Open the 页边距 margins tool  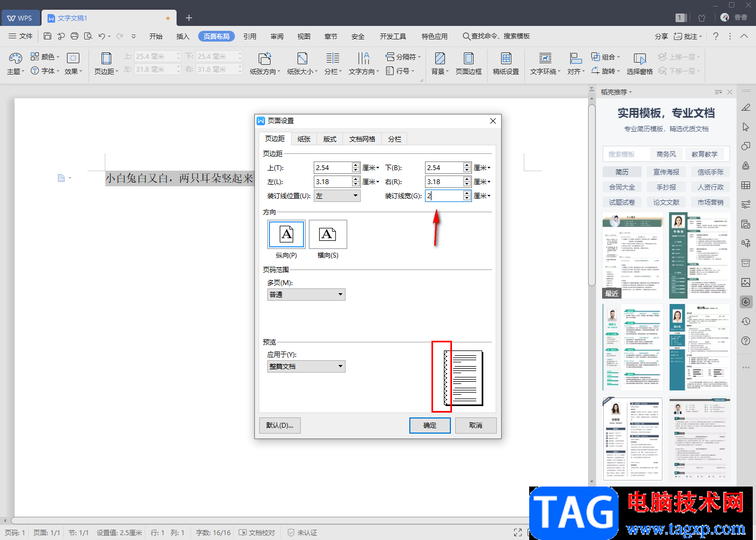106,64
